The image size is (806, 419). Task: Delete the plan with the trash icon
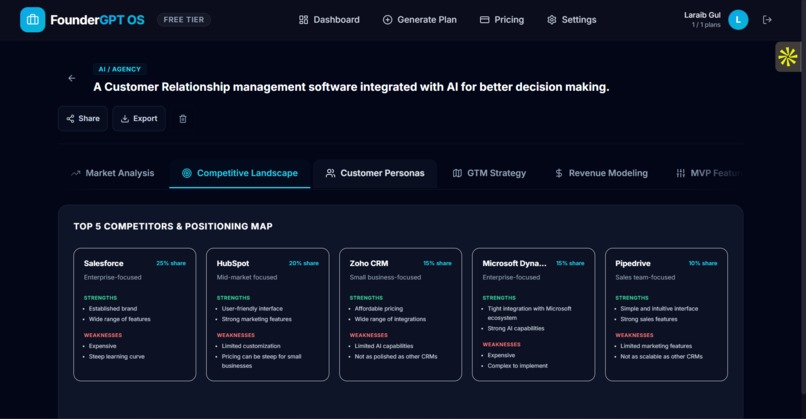click(182, 119)
